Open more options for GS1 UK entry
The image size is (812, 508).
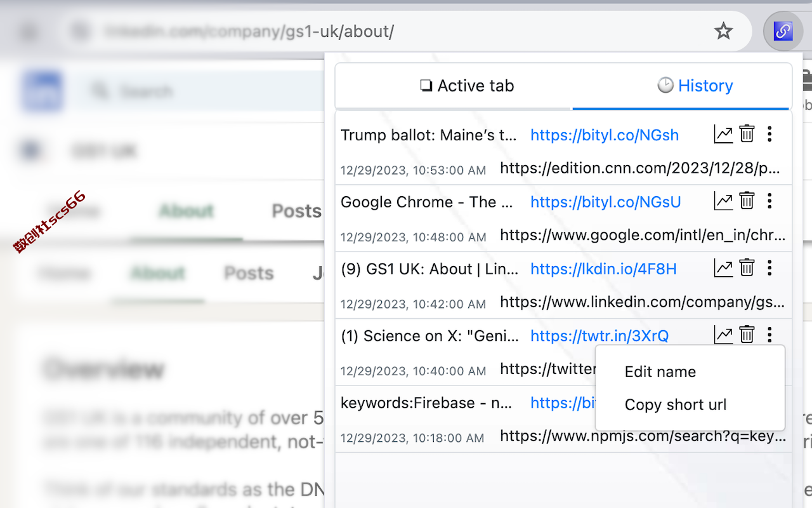(769, 268)
